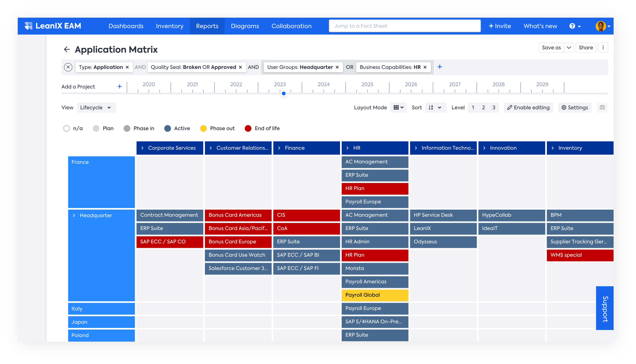
Task: Open the Save as dropdown arrow
Action: [569, 47]
